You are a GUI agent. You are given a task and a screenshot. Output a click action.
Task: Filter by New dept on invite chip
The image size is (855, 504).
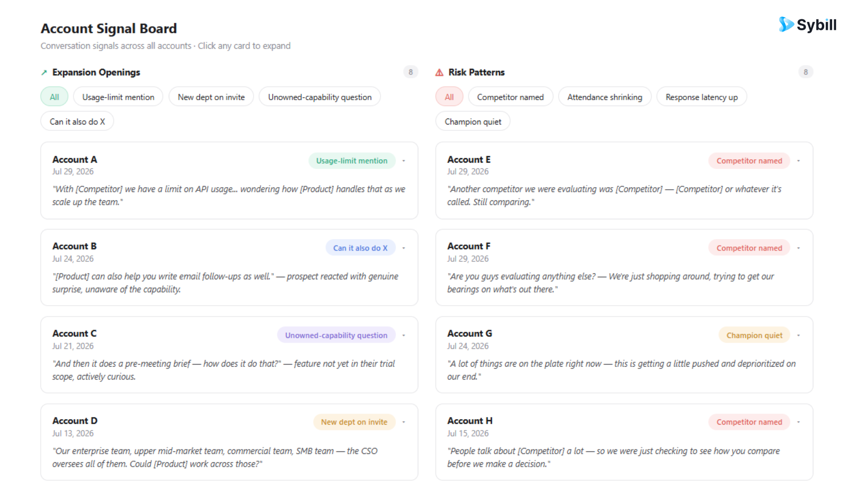(x=211, y=97)
